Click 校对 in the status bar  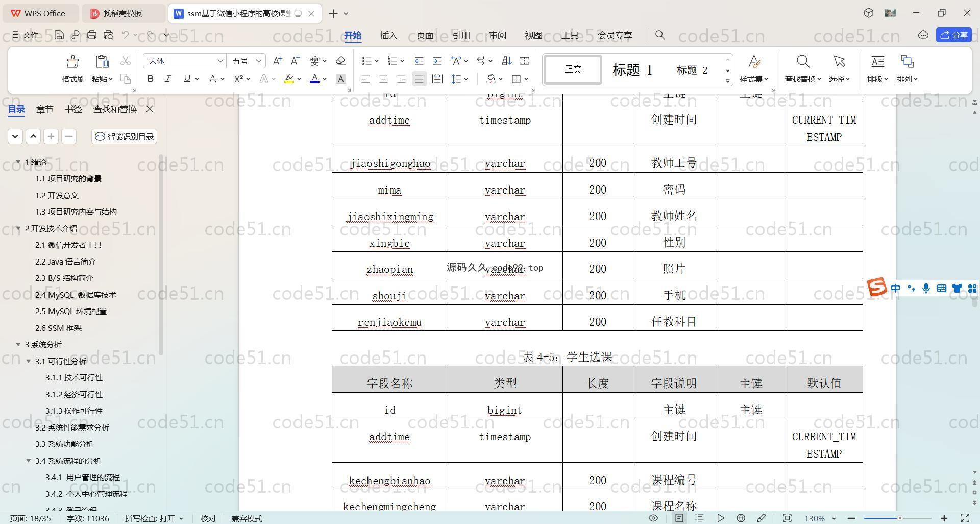[x=208, y=518]
